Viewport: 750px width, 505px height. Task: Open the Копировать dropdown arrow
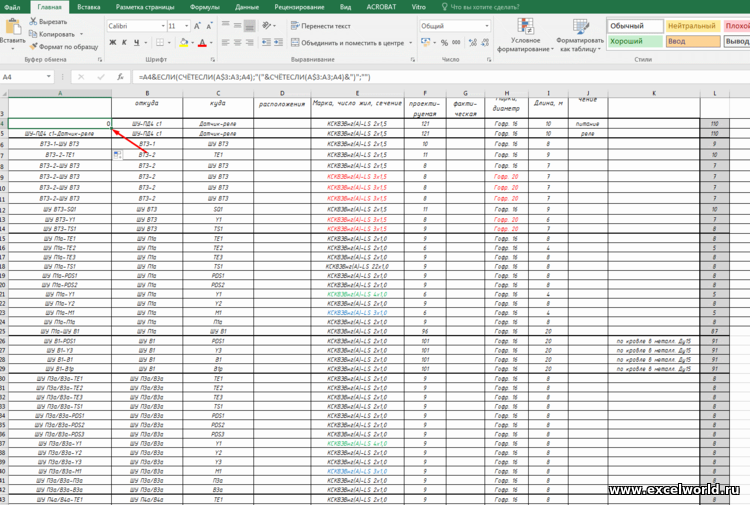[x=81, y=34]
